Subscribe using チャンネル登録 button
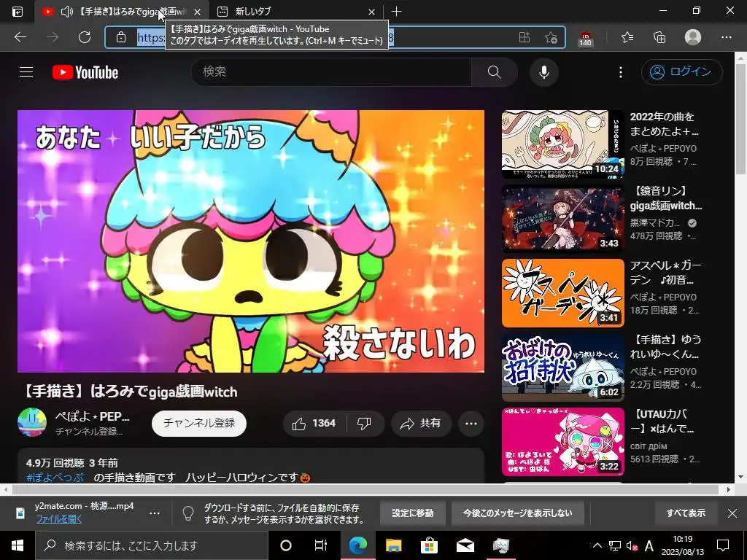The image size is (747, 560). (199, 424)
